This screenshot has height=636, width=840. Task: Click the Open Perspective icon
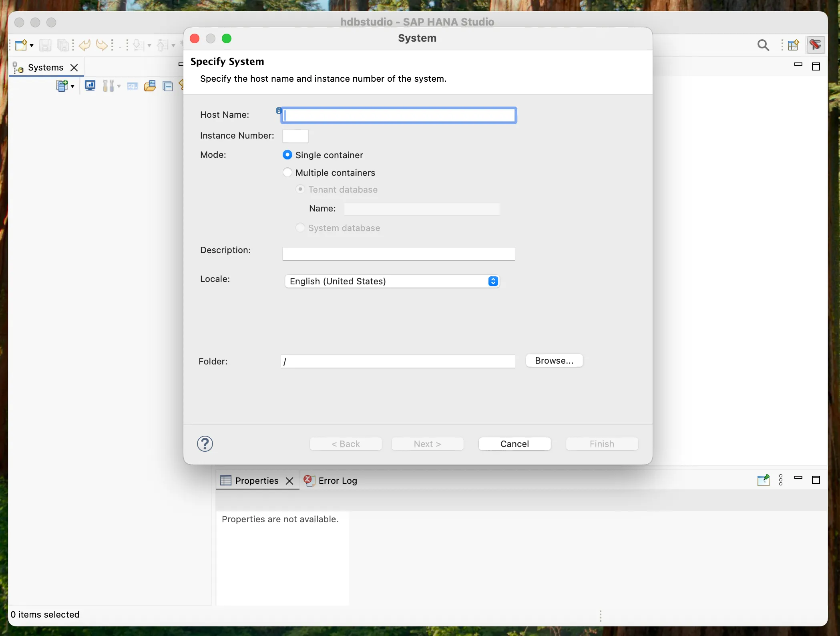(793, 45)
